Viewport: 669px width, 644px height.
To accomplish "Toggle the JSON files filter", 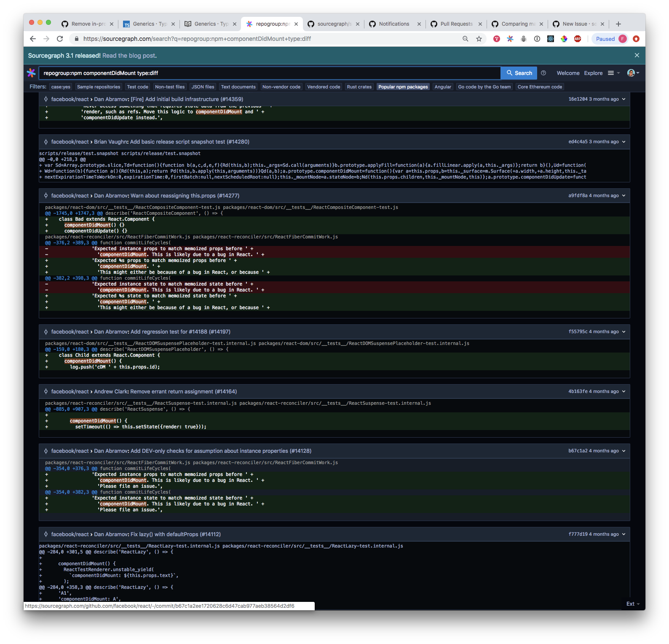I will click(x=203, y=87).
